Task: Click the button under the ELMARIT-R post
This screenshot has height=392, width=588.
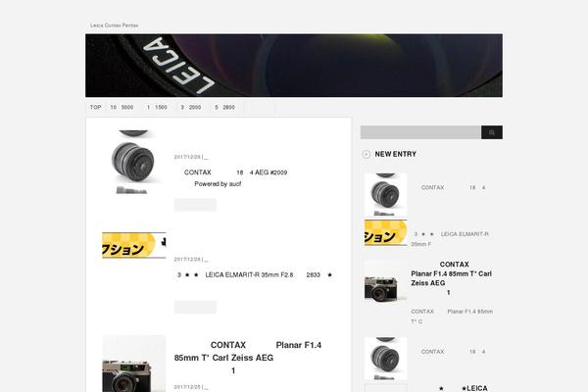Action: point(195,307)
